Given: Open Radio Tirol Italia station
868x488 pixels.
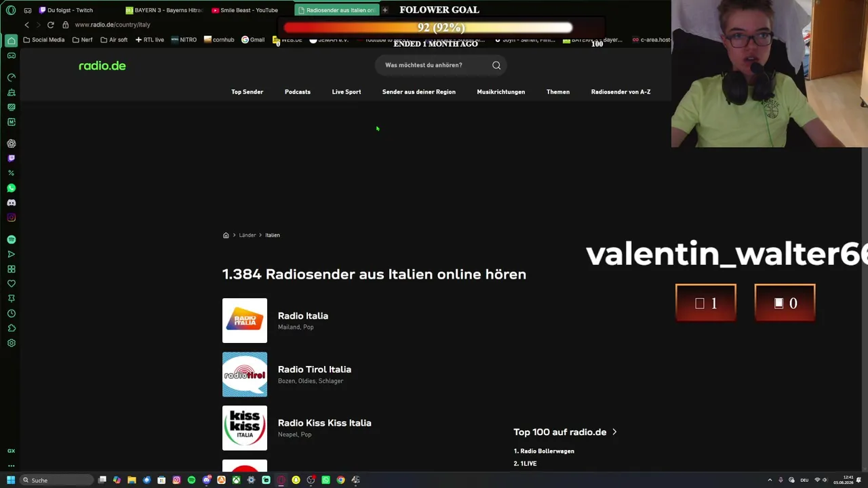Looking at the screenshot, I should pos(315,369).
